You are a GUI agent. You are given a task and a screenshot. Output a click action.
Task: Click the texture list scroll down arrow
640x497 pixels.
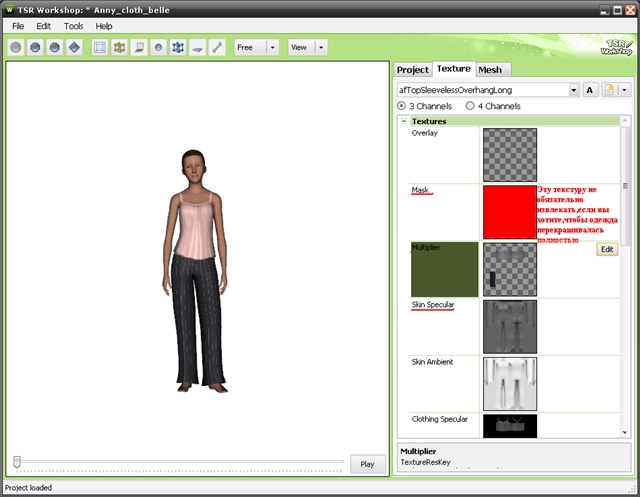pos(624,433)
